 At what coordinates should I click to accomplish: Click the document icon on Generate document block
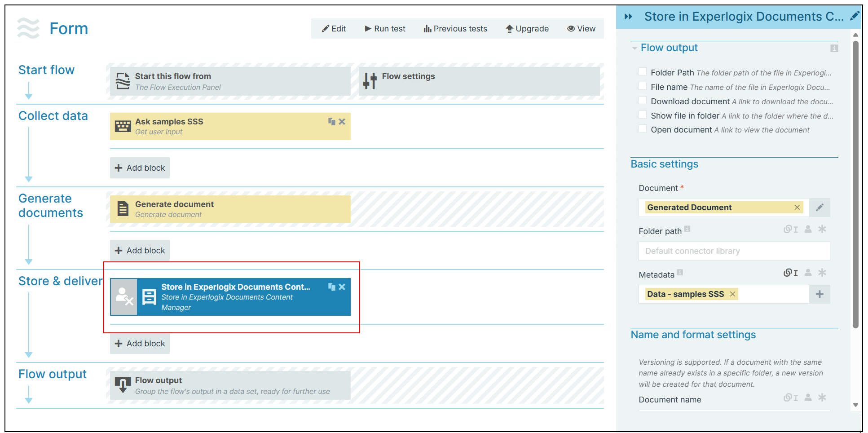(123, 209)
